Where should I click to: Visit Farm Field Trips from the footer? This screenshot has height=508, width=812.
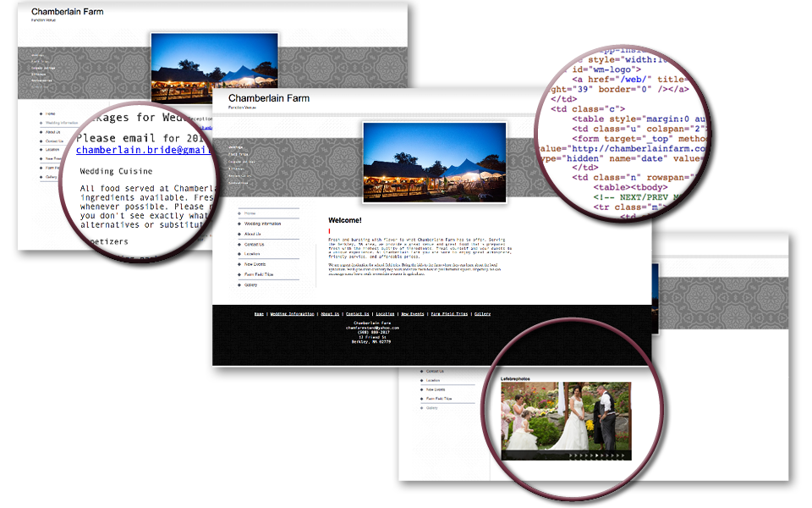pos(449,314)
